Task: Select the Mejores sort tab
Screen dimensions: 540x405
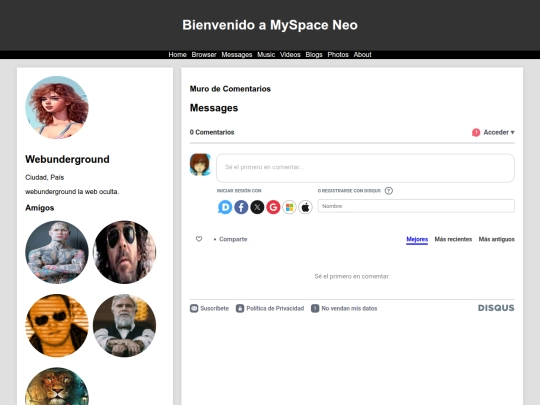Action: (417, 239)
